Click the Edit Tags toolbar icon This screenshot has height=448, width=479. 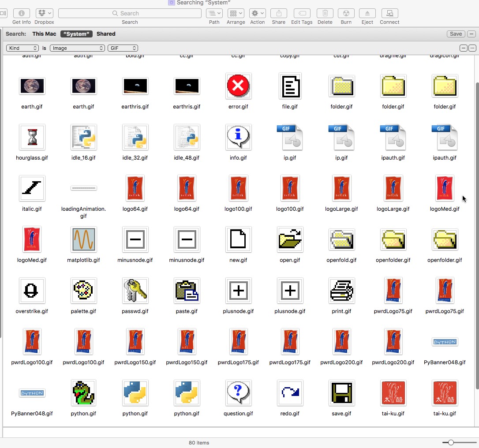(x=302, y=13)
